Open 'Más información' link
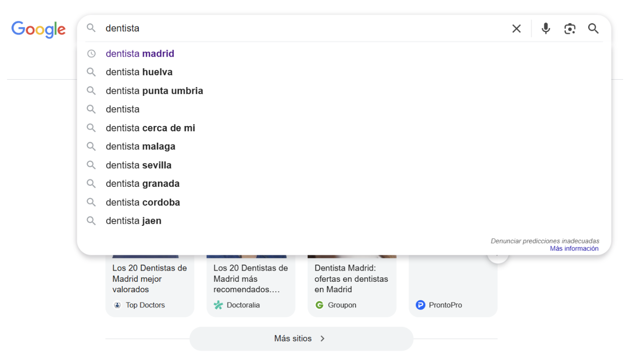 [574, 249]
